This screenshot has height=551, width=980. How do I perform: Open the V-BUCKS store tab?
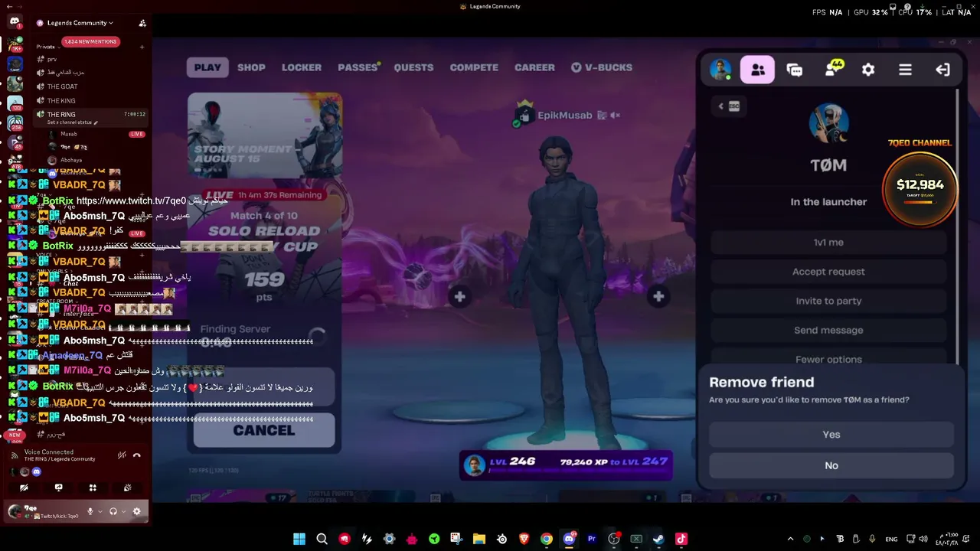602,67
